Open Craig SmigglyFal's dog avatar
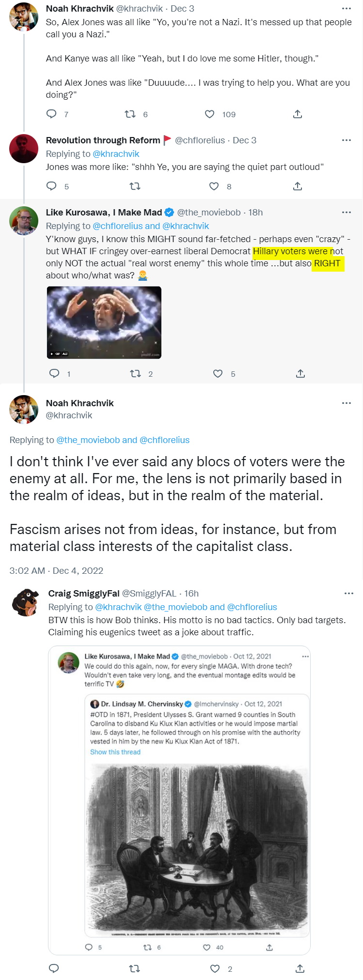 click(25, 602)
